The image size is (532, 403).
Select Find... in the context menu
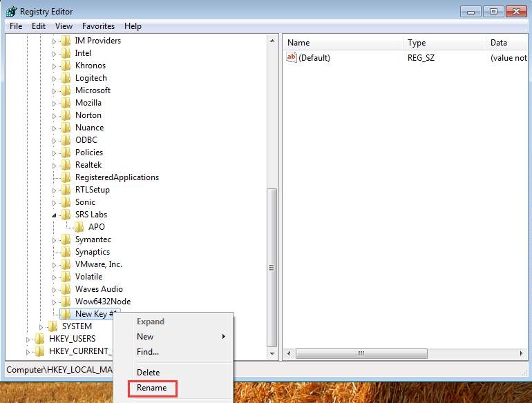pyautogui.click(x=148, y=352)
